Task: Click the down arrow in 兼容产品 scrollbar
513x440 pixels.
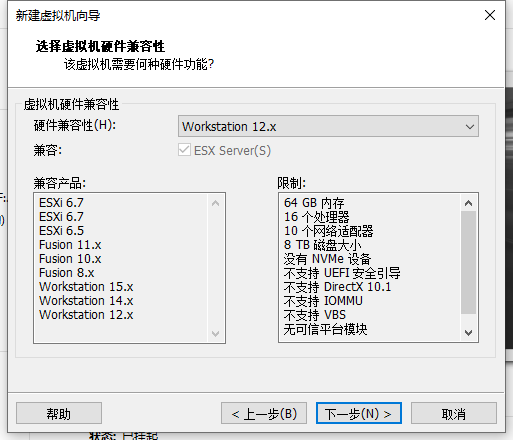Action: coord(216,333)
